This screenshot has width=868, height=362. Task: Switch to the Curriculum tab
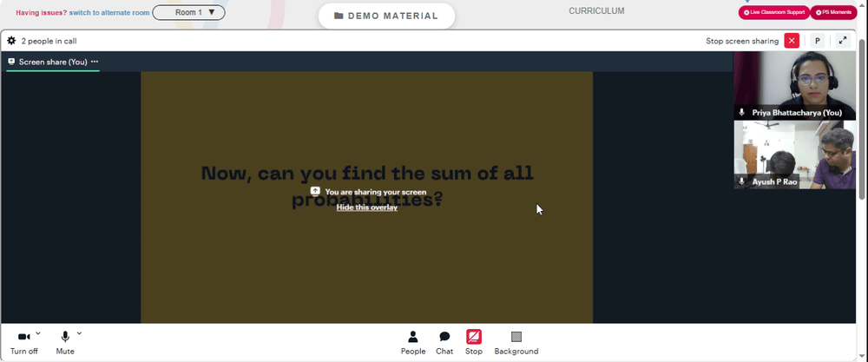tap(596, 10)
